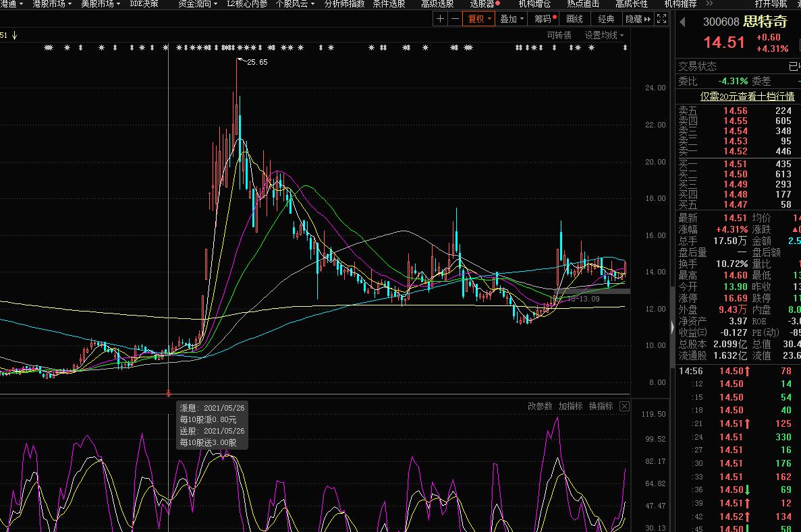The image size is (801, 532).
Task: Enter fullscreen chart view icon
Action: point(662,19)
